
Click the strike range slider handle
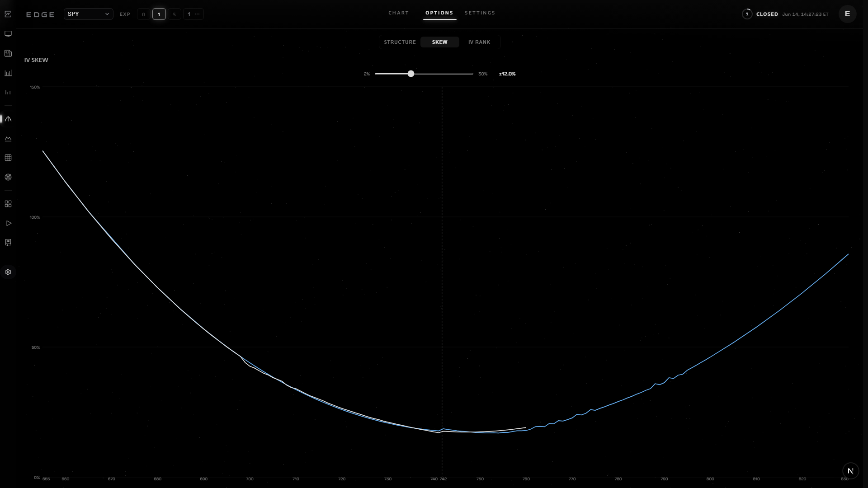pyautogui.click(x=410, y=74)
